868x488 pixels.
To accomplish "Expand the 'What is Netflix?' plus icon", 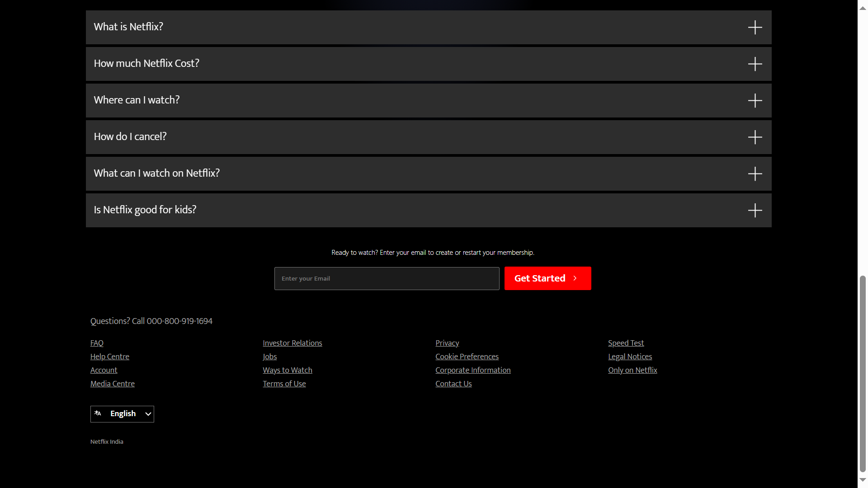I will click(755, 27).
